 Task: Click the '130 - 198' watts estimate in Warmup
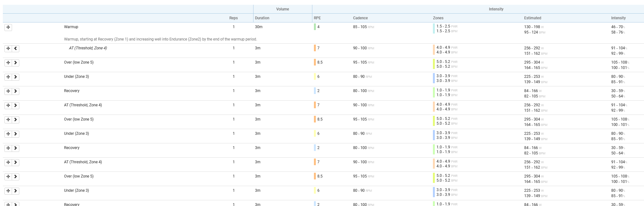click(x=532, y=27)
